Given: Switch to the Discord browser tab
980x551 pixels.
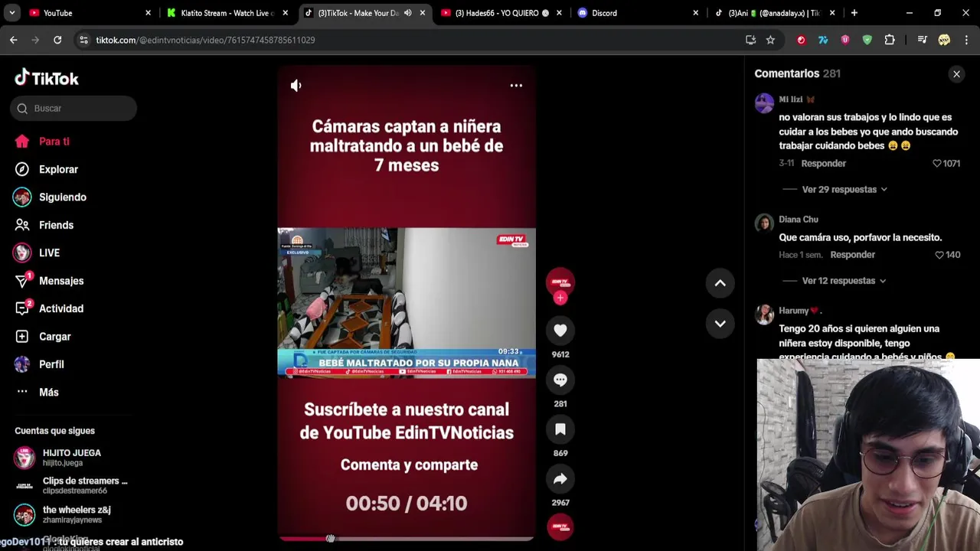Looking at the screenshot, I should [x=638, y=13].
